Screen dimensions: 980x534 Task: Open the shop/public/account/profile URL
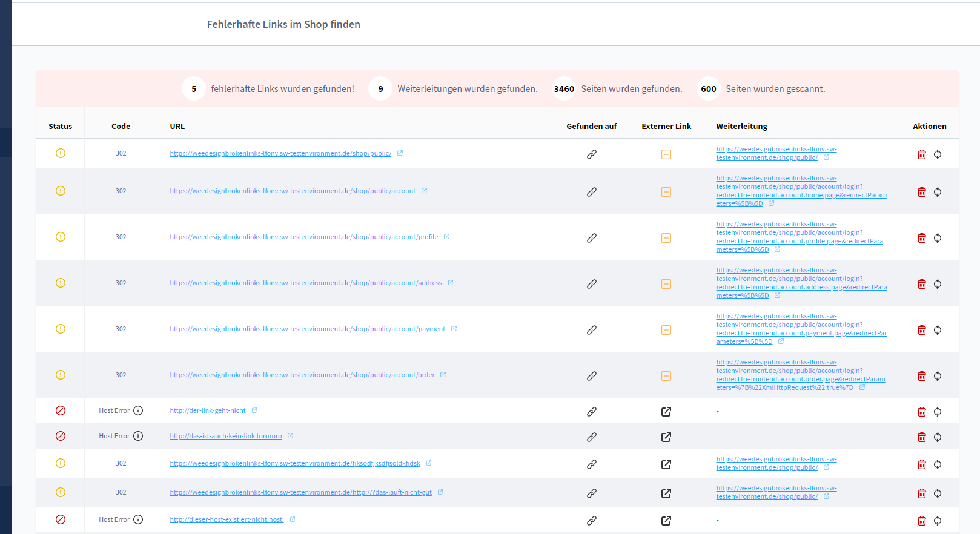304,237
